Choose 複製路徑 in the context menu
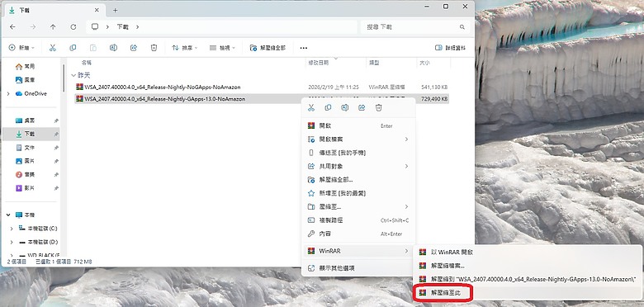The width and height of the screenshot is (644, 307). pos(358,220)
